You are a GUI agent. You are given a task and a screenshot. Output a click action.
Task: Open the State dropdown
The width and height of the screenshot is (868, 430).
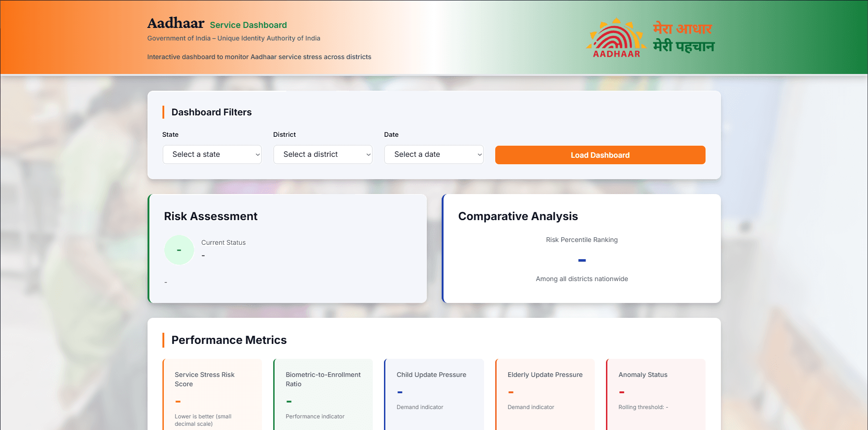pos(212,155)
